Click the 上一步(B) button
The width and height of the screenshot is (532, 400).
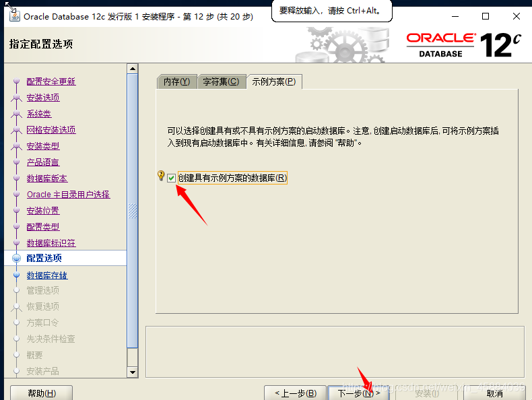coord(295,393)
